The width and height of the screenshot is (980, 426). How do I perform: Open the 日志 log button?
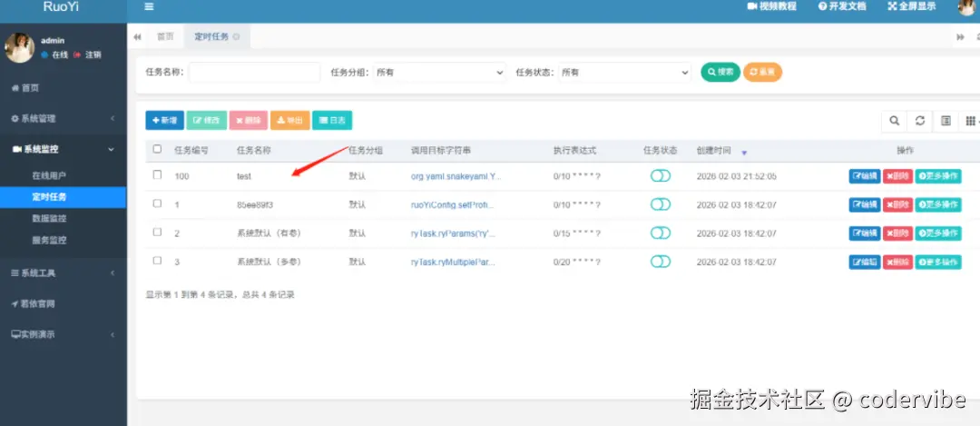(332, 120)
